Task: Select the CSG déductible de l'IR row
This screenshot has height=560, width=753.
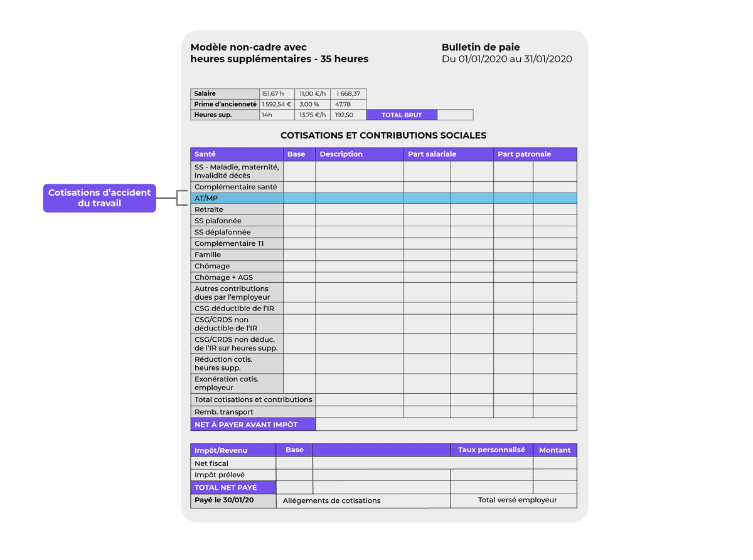Action: click(383, 309)
